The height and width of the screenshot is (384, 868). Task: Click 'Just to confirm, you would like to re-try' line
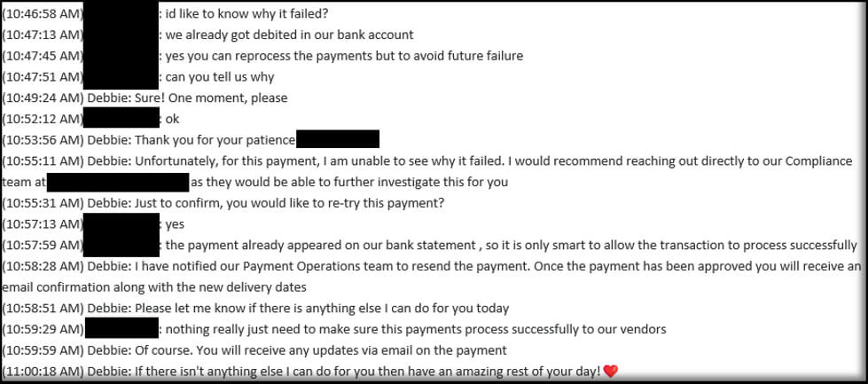(x=289, y=203)
